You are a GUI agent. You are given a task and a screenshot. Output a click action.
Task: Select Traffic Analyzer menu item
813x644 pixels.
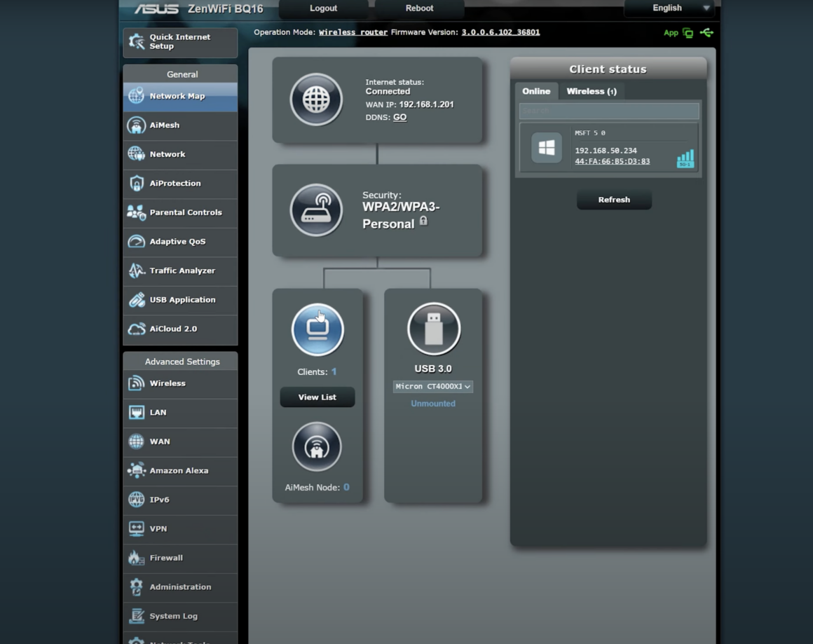pos(180,270)
